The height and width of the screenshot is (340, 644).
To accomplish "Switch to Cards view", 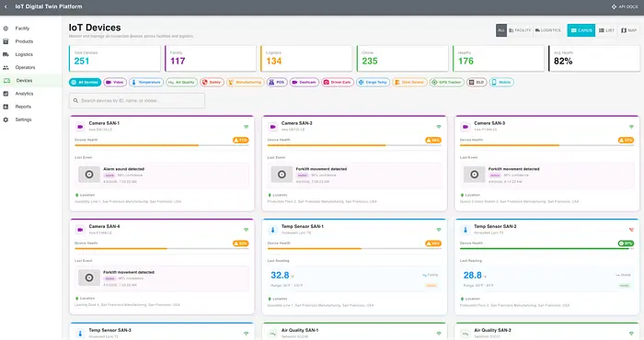I will [581, 30].
